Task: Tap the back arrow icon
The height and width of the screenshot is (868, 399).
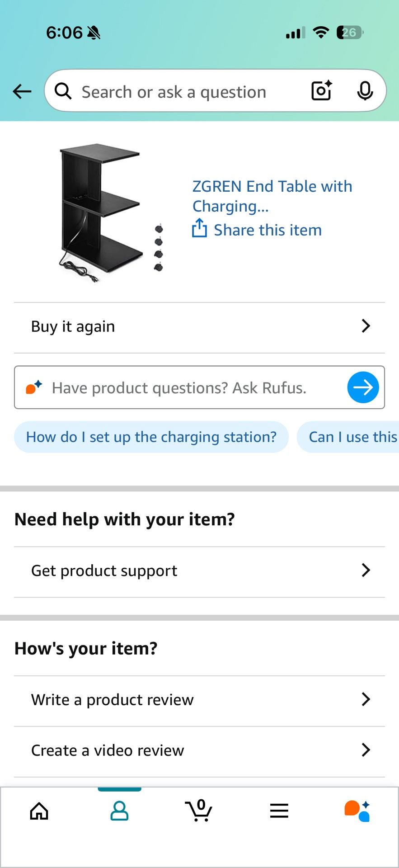Action: [x=22, y=92]
